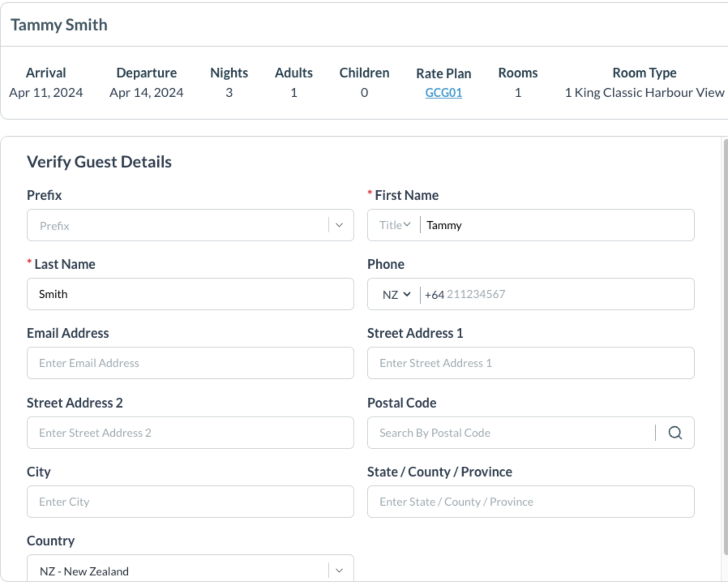Click the State / County / Province input
Viewport: 728px width, 588px height.
click(531, 502)
